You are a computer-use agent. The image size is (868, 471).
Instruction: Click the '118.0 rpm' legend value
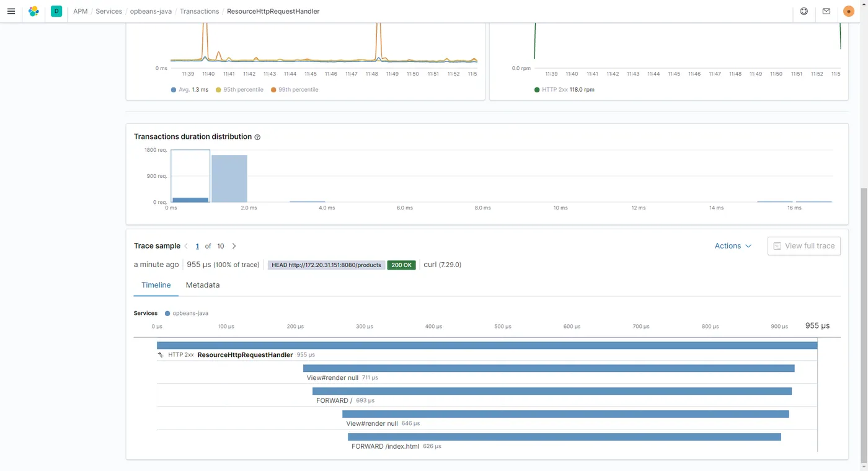pyautogui.click(x=582, y=90)
